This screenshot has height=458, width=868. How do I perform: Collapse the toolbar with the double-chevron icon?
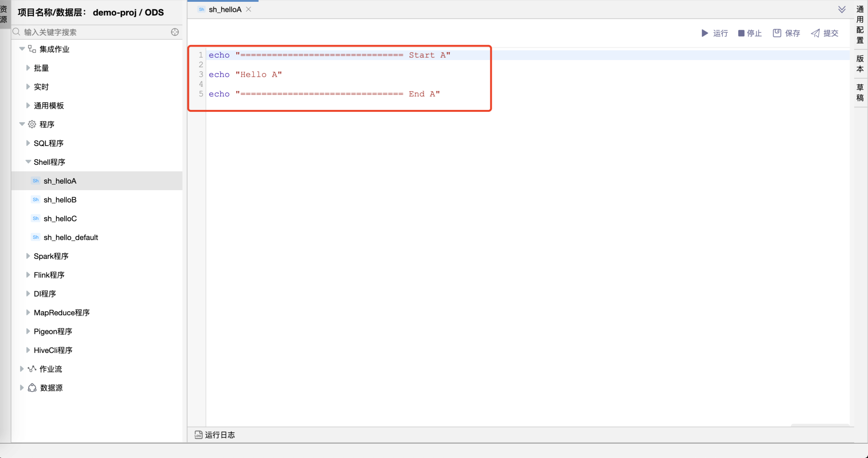pyautogui.click(x=842, y=9)
